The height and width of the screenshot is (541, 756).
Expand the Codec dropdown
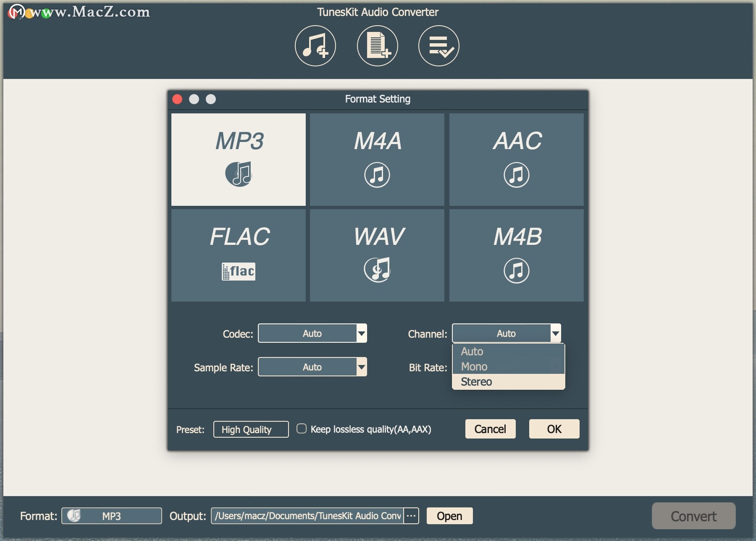tap(312, 334)
